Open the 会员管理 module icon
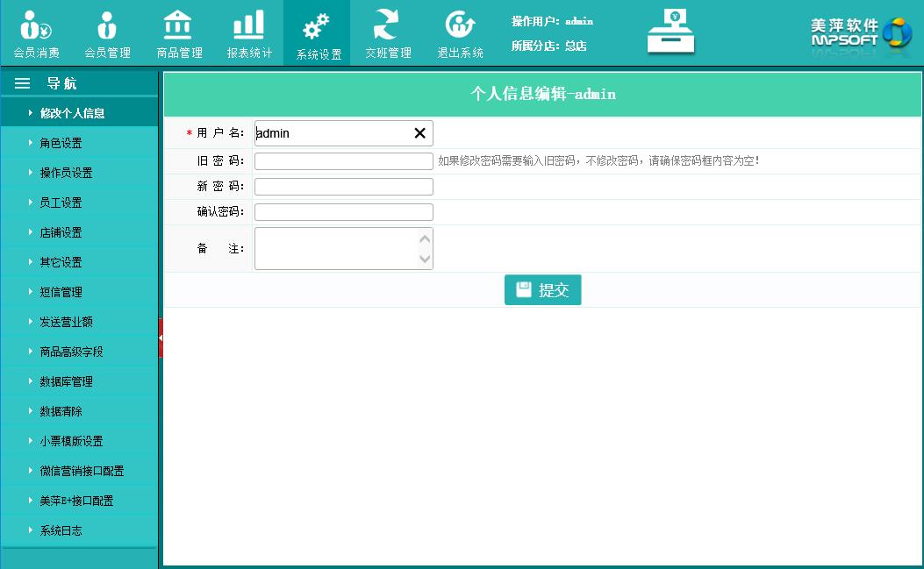Image resolution: width=924 pixels, height=569 pixels. 107,26
